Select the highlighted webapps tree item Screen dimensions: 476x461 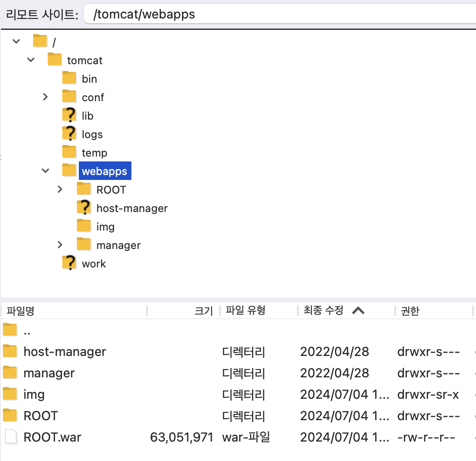coord(105,171)
